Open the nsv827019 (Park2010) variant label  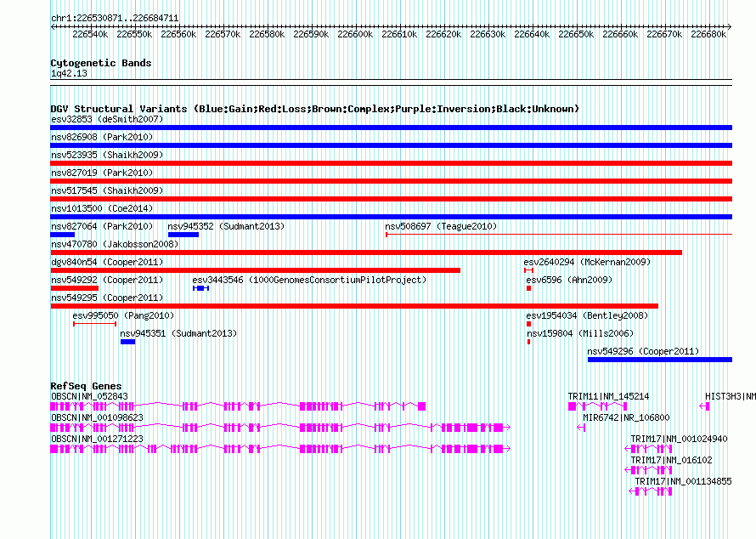click(102, 173)
